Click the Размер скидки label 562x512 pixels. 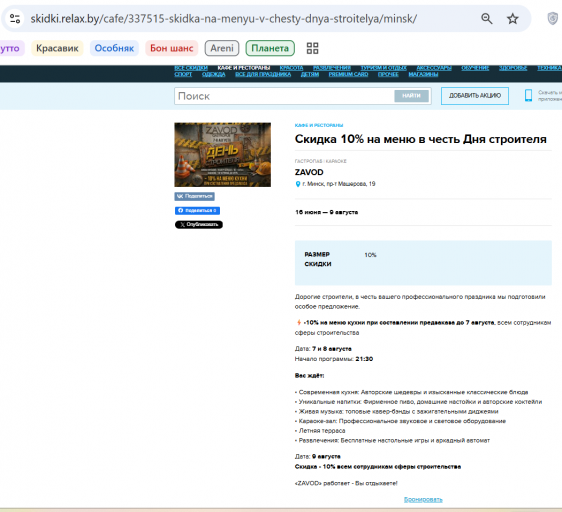coord(318,259)
